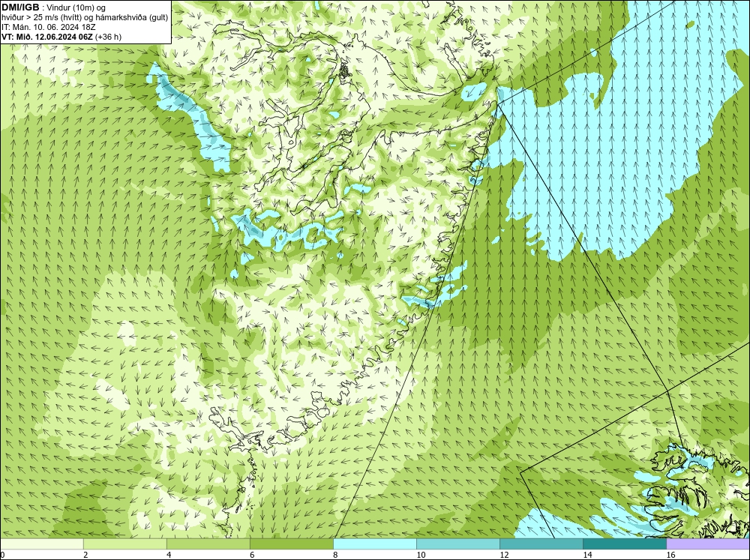Click the 4–6 m/s green legend swatch

point(208,544)
